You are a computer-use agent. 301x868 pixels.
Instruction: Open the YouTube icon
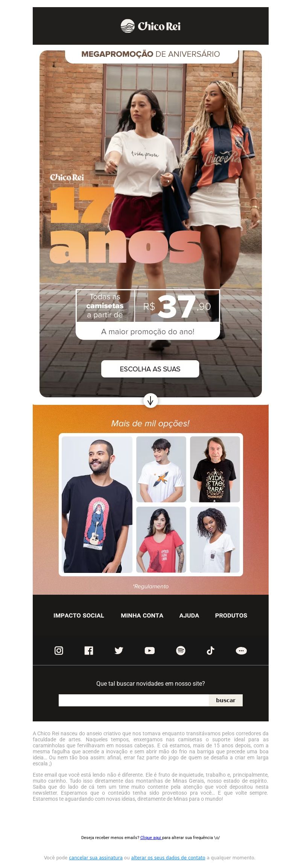click(x=150, y=650)
